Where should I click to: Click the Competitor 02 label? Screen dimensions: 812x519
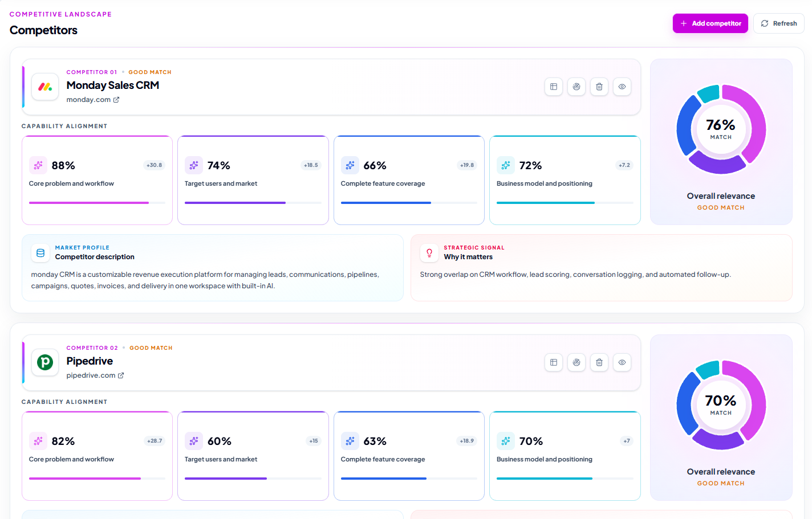[x=92, y=348]
